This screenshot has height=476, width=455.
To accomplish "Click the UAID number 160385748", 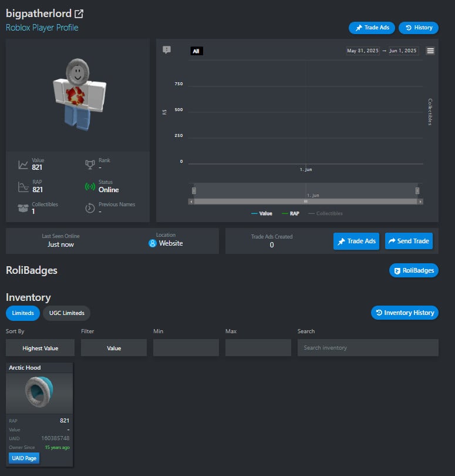I will pos(56,438).
